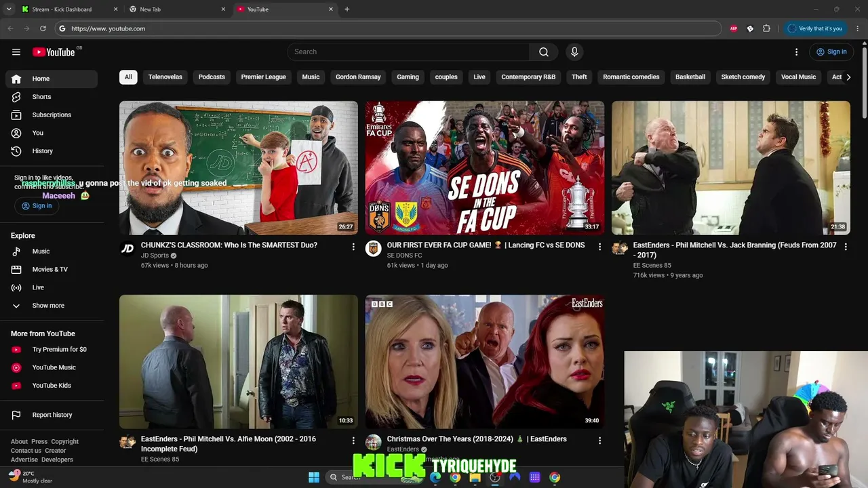Start voice search with the microphone
The image size is (868, 488).
pyautogui.click(x=574, y=52)
